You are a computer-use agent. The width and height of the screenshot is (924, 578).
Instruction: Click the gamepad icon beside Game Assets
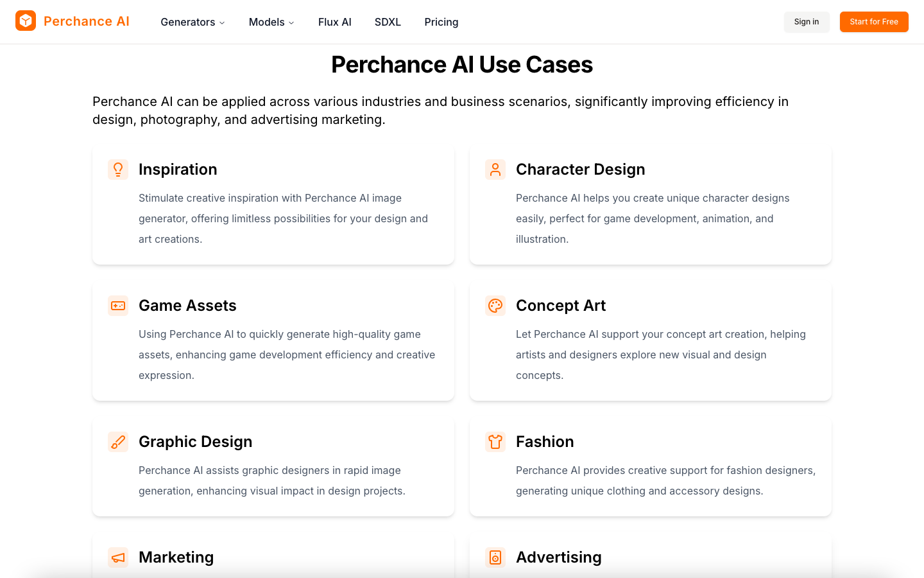[118, 306]
